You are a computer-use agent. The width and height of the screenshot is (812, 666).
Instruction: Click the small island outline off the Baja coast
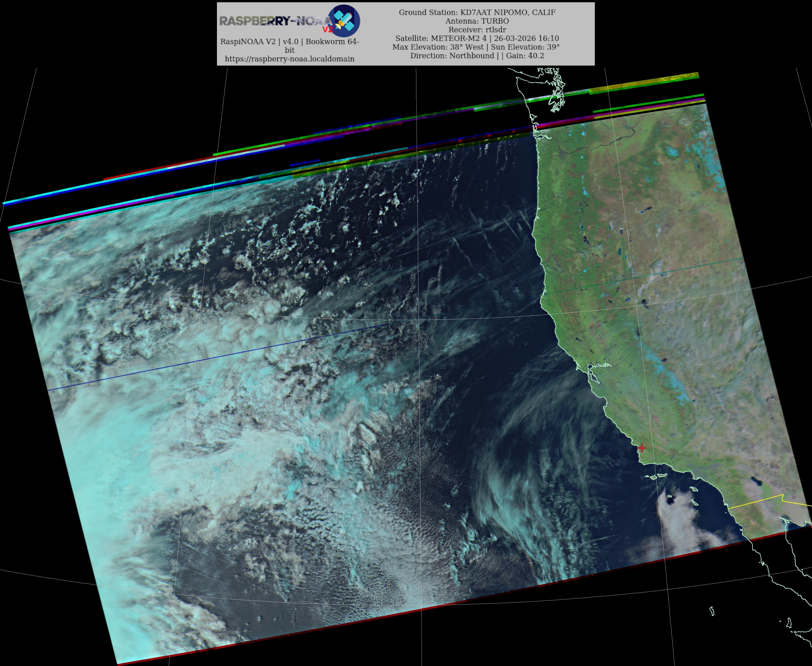pyautogui.click(x=712, y=611)
